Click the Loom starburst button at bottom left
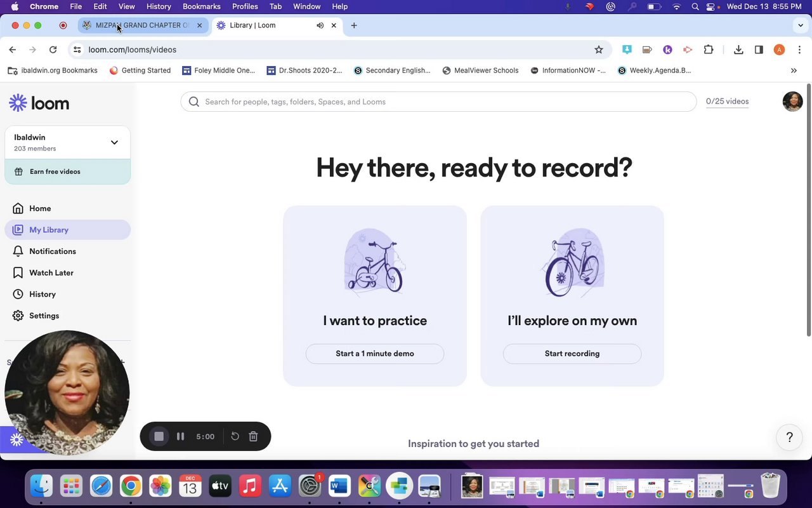Viewport: 812px width, 508px height. click(x=16, y=439)
